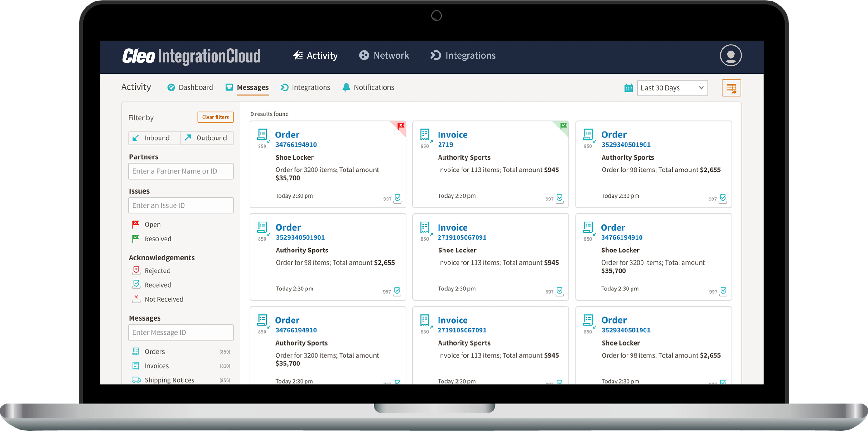
Task: Click the Dashboard gauge icon
Action: tap(171, 88)
